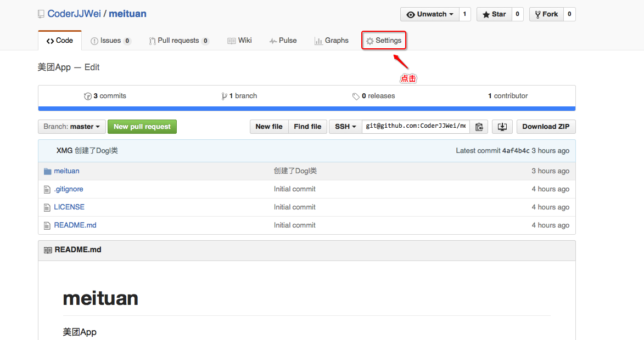Open the README.md file link
Screen dimensions: 644x340
pyautogui.click(x=75, y=225)
